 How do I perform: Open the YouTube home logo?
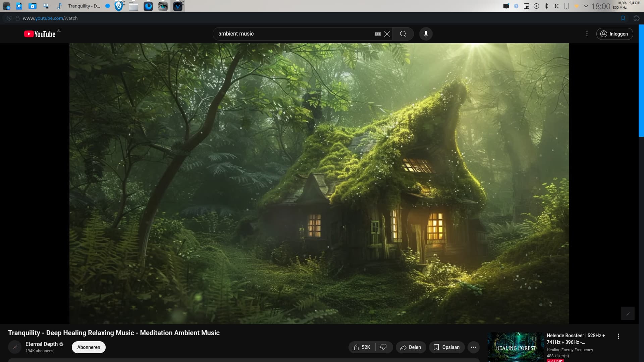tap(40, 34)
